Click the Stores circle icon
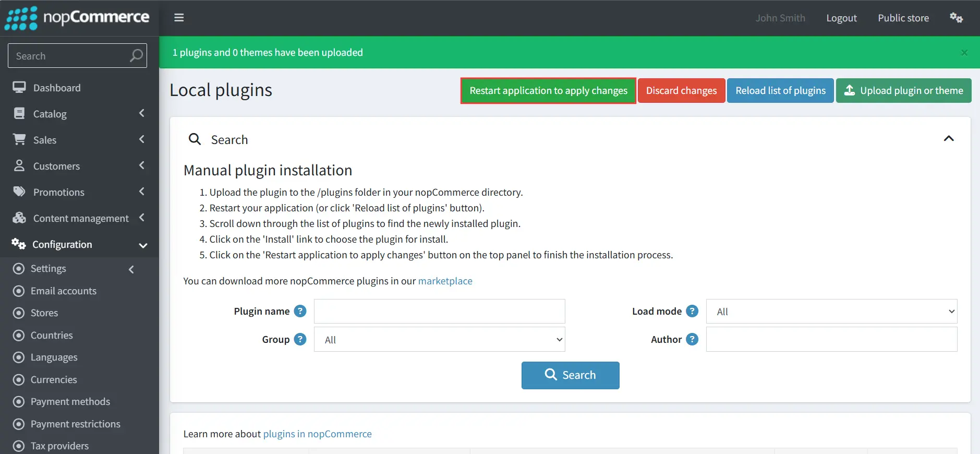 click(x=19, y=313)
